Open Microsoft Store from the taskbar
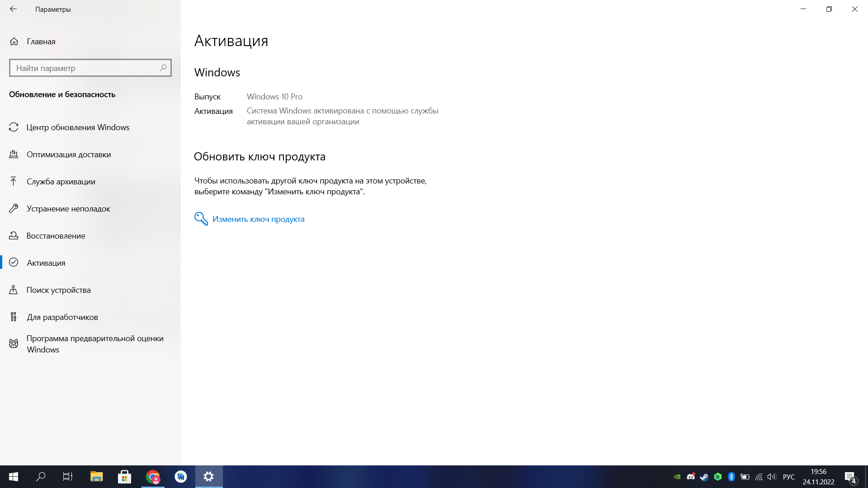Screen dimensions: 868x488 pyautogui.click(x=124, y=477)
